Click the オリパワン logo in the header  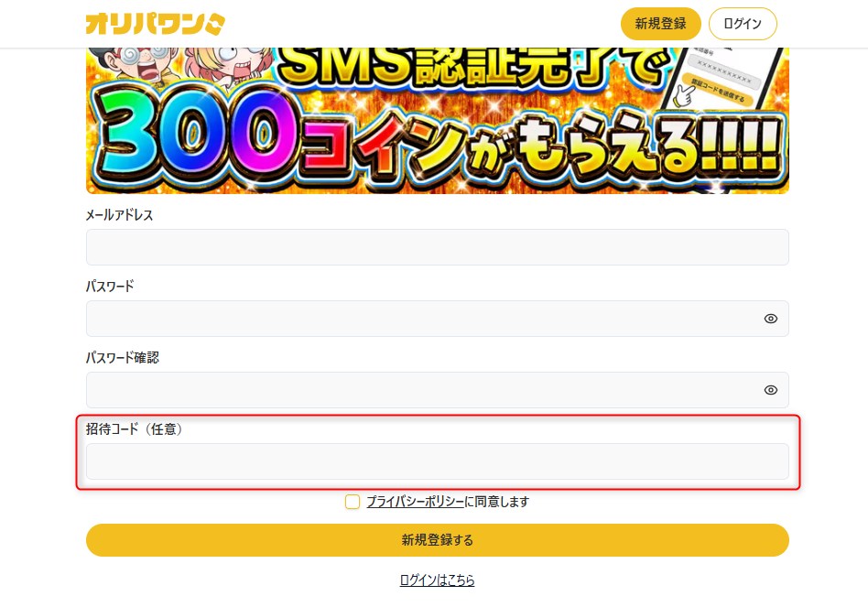tap(155, 24)
